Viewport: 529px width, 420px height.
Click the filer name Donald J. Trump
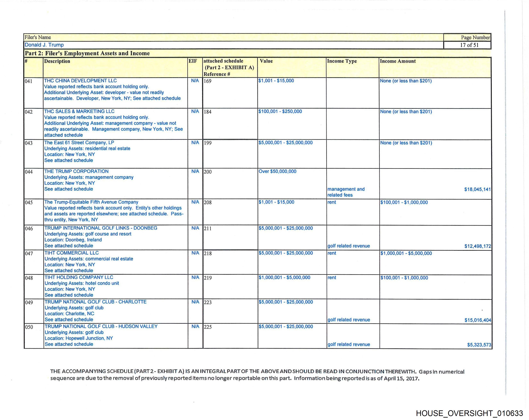click(44, 45)
